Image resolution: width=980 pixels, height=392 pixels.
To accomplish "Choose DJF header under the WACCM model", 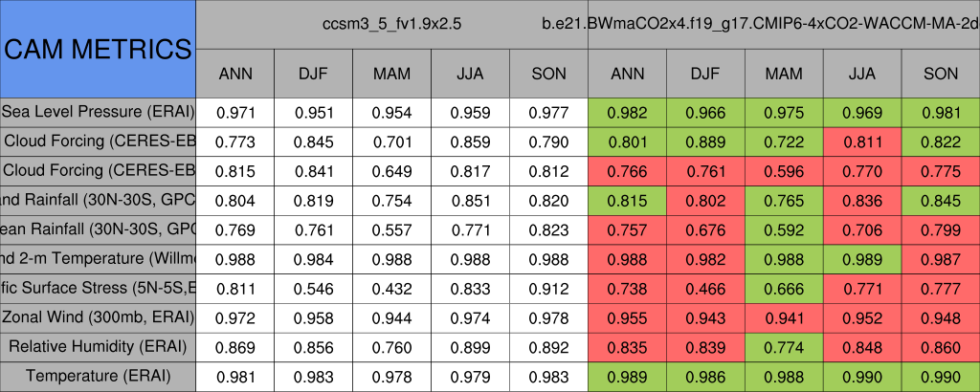I will tap(705, 74).
